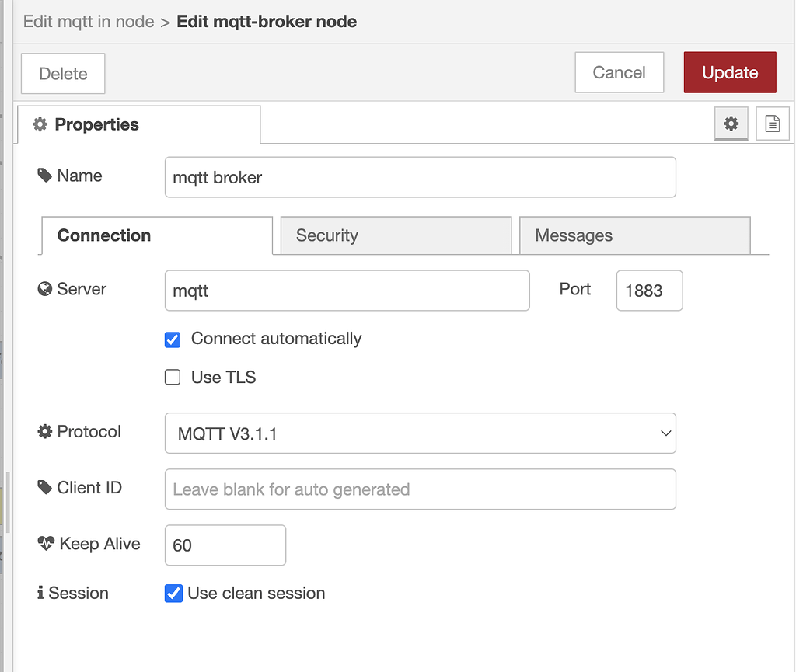
Task: Open the Protocol version dropdown
Action: coord(420,433)
